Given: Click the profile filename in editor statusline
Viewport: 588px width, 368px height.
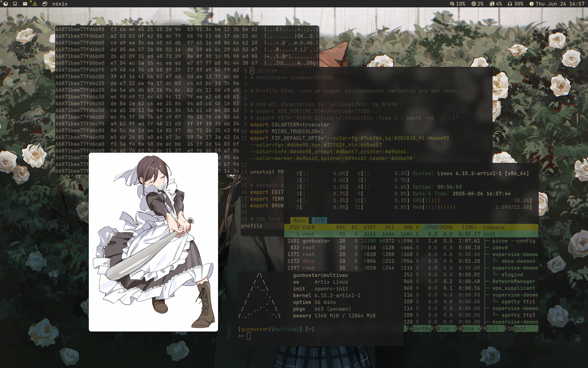Looking at the screenshot, I should [251, 226].
